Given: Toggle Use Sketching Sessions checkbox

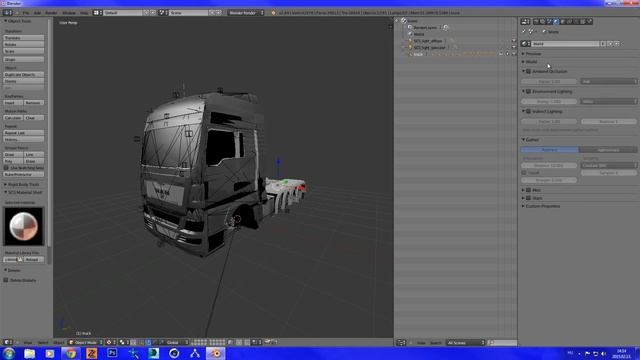Looking at the screenshot, I should pyautogui.click(x=6, y=168).
